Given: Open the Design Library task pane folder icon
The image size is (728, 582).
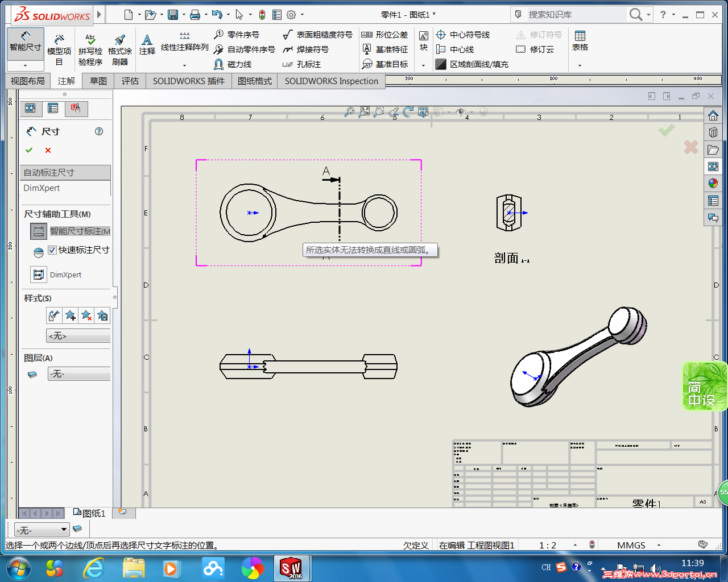Looking at the screenshot, I should click(713, 149).
